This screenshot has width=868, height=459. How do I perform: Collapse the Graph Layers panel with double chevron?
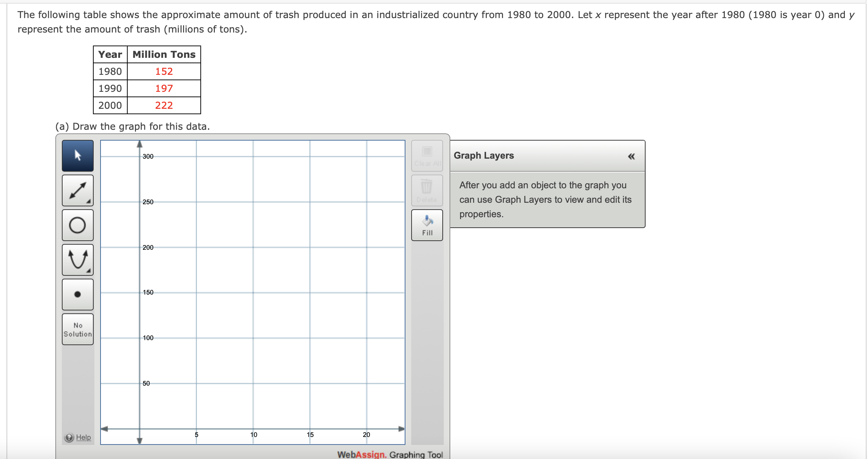tap(631, 155)
